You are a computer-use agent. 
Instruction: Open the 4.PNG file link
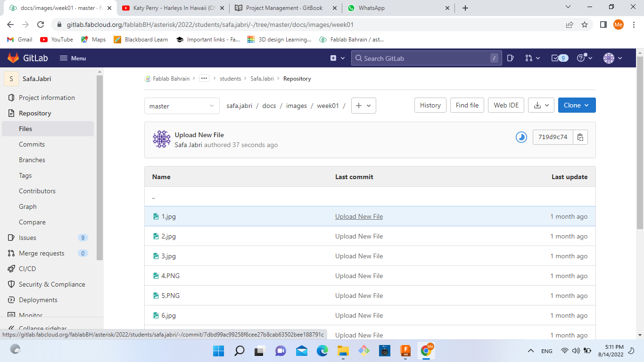tap(171, 276)
